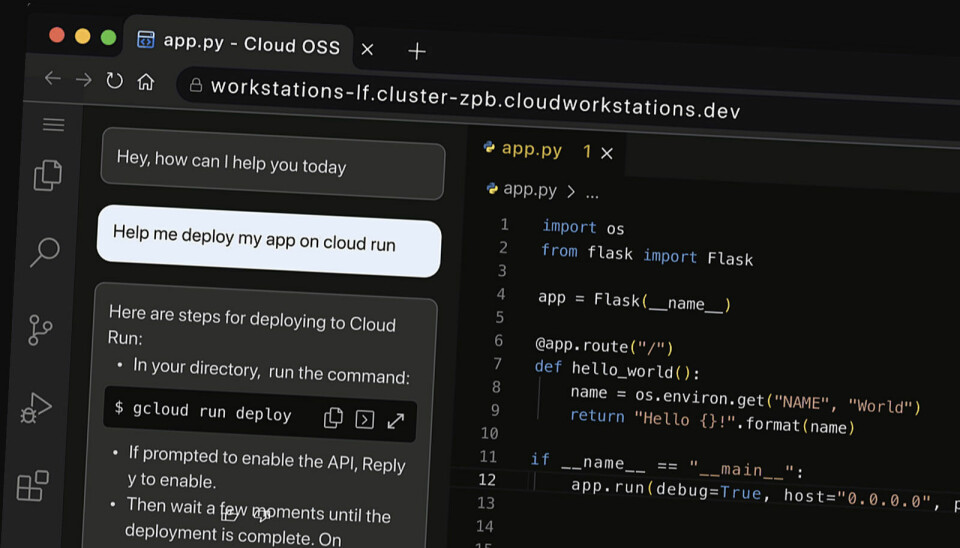The width and height of the screenshot is (960, 548).
Task: Click the 'def hello_world():' line
Action: pos(617,369)
